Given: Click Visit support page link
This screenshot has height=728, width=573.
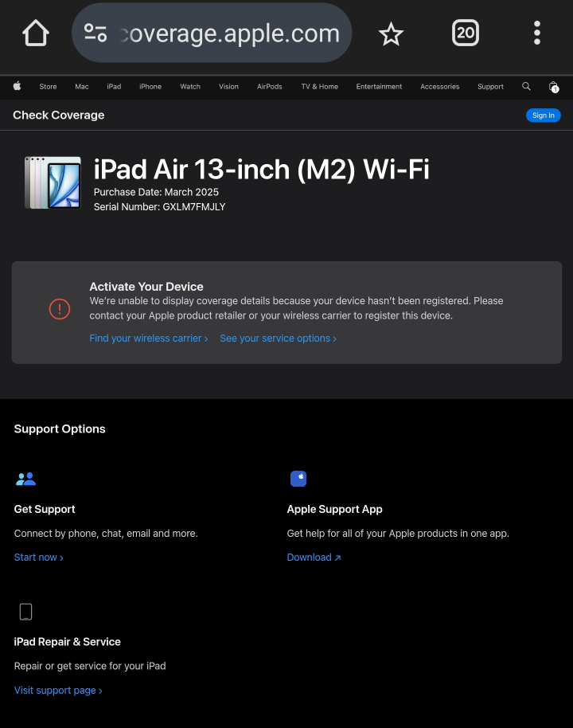Looking at the screenshot, I should tap(58, 690).
